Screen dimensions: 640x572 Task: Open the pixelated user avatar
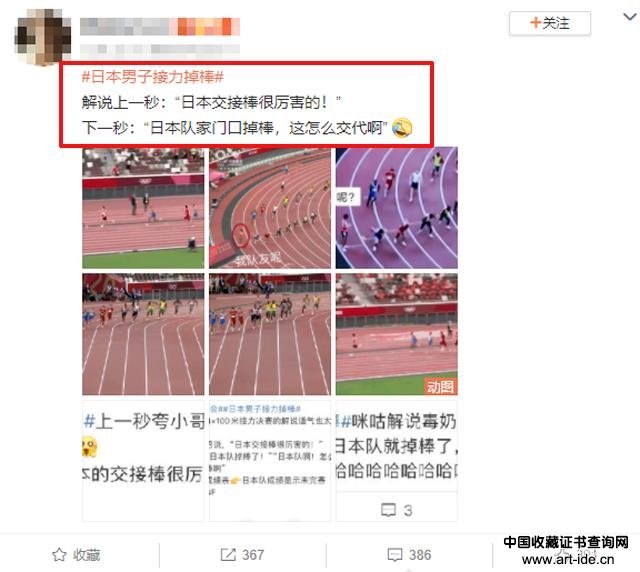coord(42,37)
